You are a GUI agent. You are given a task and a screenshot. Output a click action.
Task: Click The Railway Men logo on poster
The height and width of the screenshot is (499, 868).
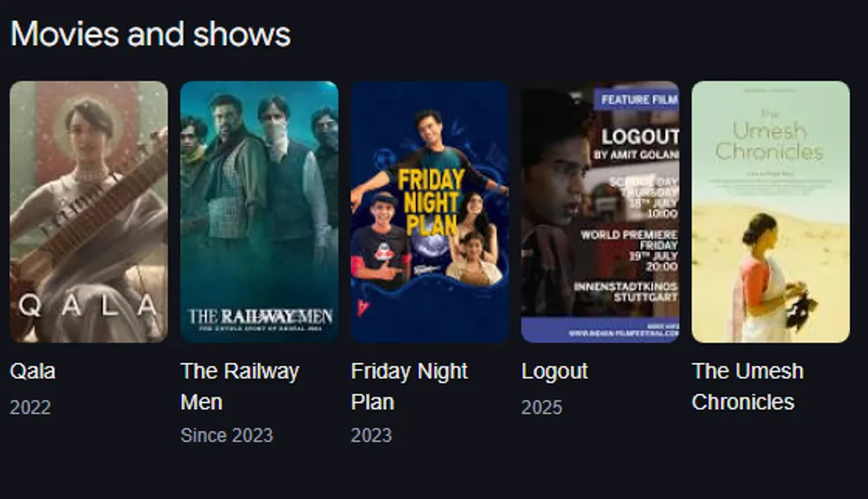tap(260, 319)
